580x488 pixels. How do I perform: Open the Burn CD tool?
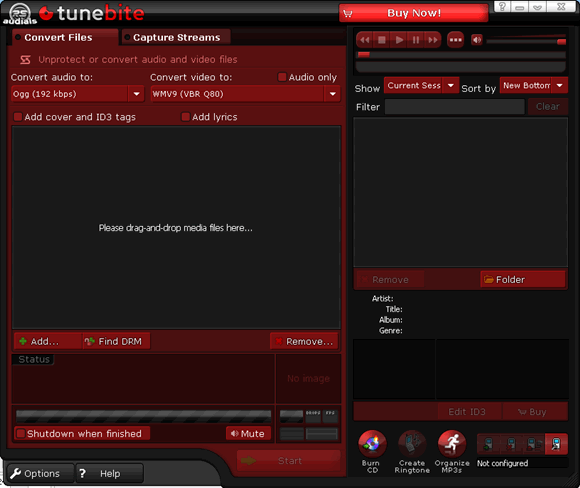(372, 444)
